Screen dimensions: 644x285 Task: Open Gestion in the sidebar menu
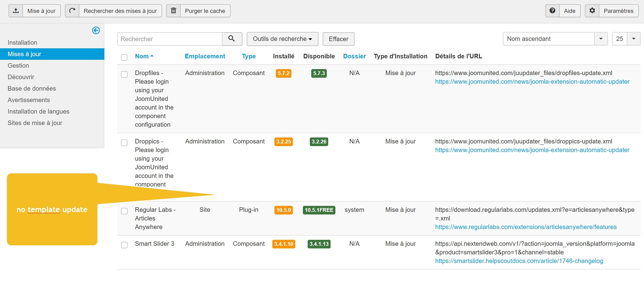(18, 66)
